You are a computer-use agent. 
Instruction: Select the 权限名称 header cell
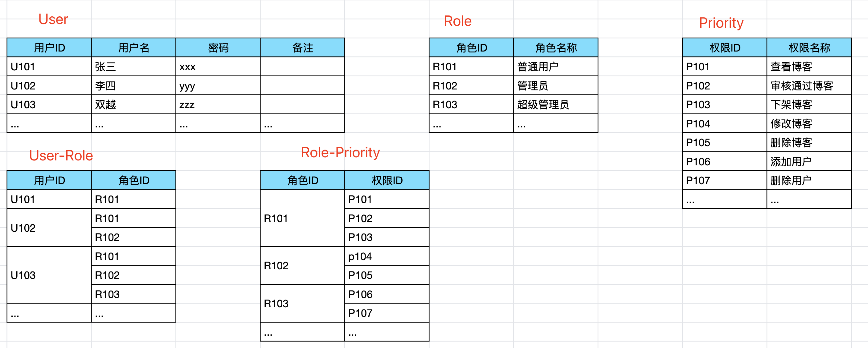click(x=809, y=48)
